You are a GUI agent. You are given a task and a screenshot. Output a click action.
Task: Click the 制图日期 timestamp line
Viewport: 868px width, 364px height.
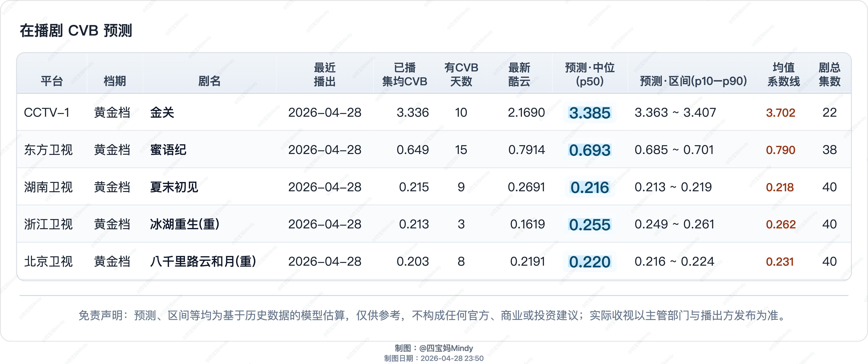tap(434, 358)
